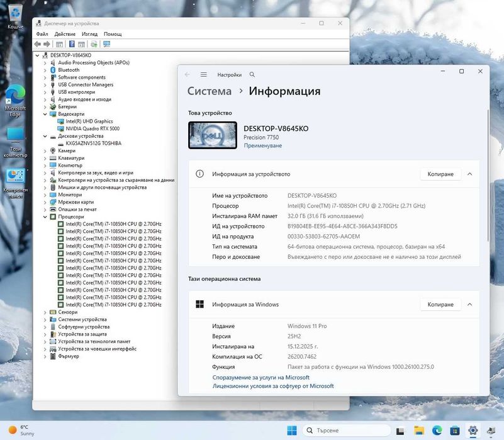The image size is (504, 440).
Task: Collapse the Информация за Windows section chevron
Action: click(469, 304)
